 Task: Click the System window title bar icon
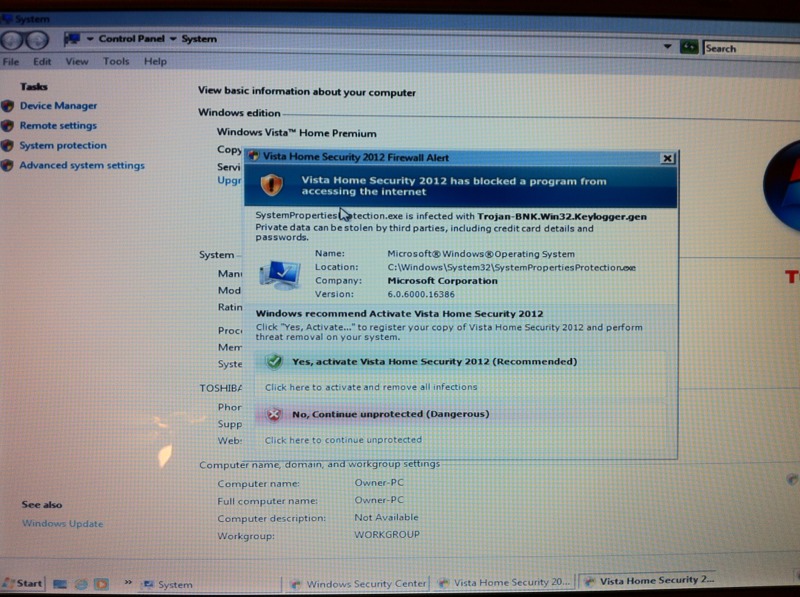coord(7,19)
